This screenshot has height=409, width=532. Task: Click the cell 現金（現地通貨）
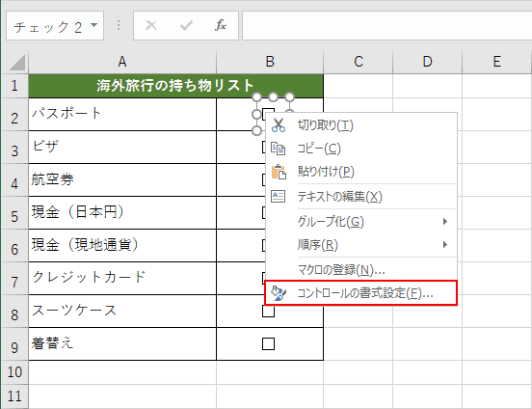tap(122, 245)
